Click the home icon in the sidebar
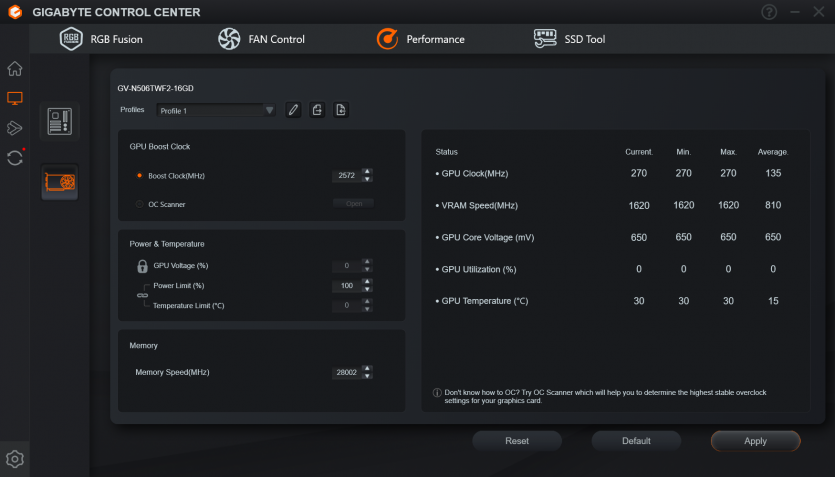The height and width of the screenshot is (477, 835). (15, 69)
